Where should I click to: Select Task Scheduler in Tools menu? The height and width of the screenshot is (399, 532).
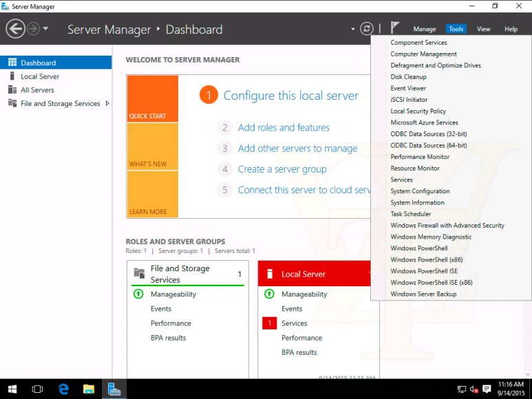pos(411,214)
